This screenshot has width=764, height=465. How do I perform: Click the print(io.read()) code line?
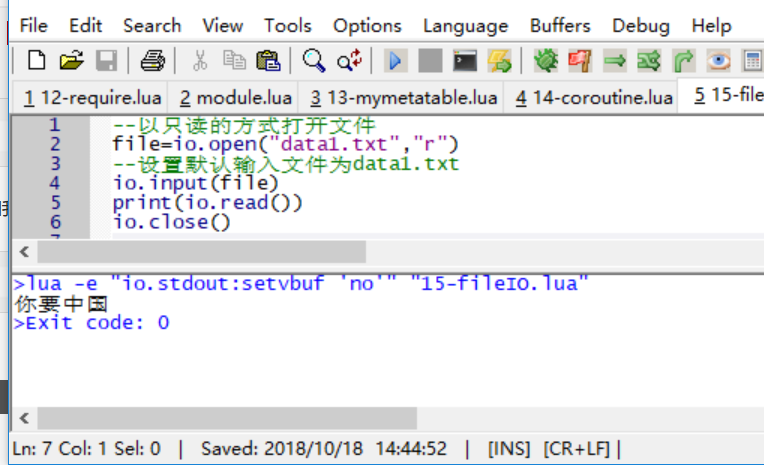(x=208, y=203)
